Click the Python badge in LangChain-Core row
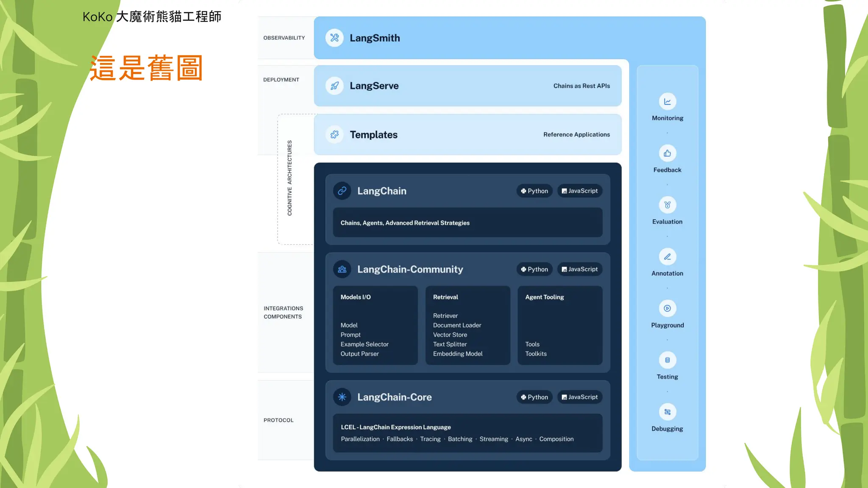 [x=534, y=397]
